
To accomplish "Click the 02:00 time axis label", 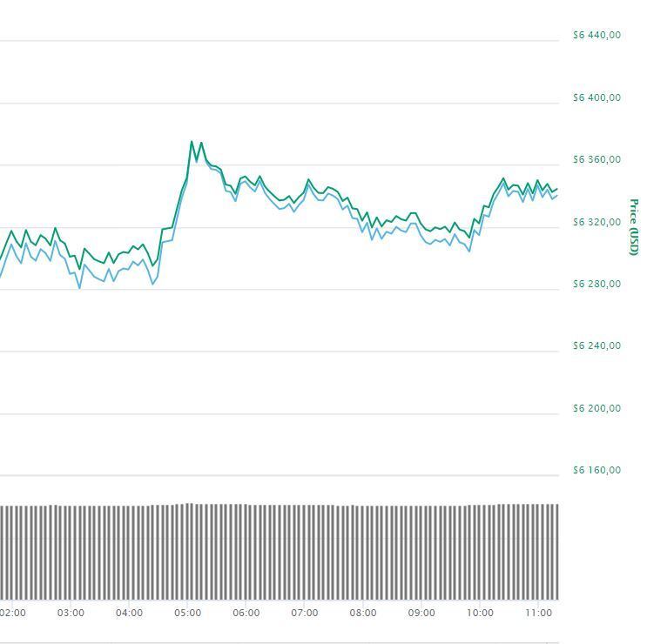I will pyautogui.click(x=13, y=613).
